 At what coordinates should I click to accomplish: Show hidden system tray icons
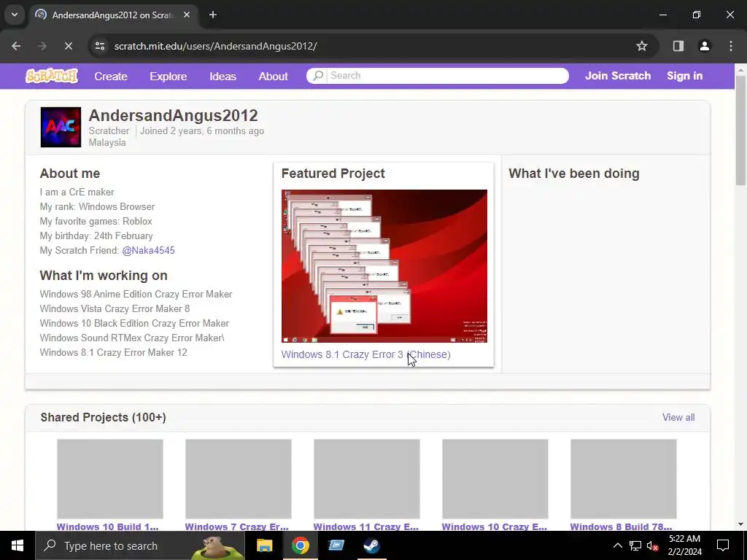pos(617,545)
